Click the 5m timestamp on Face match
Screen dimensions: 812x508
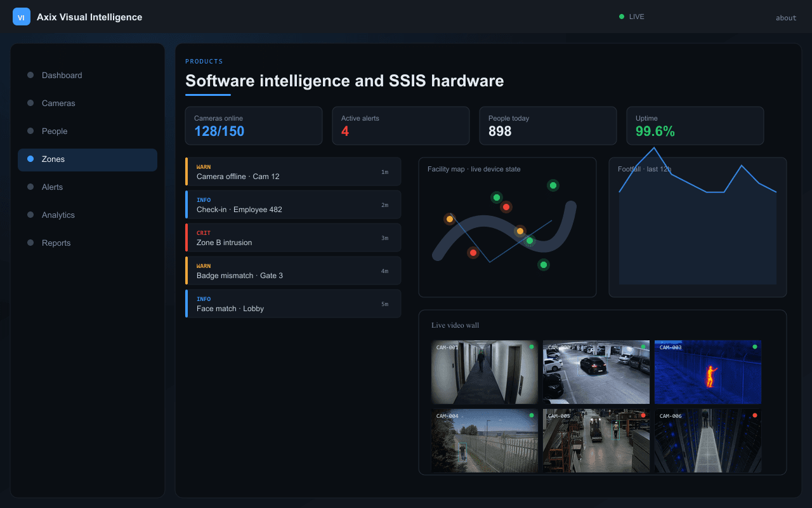[384, 304]
